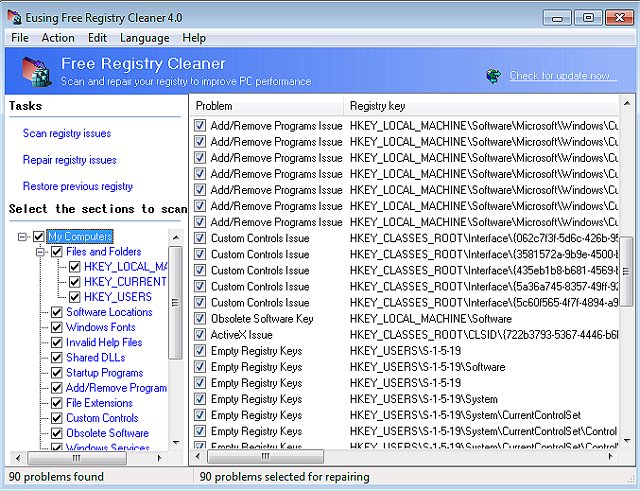Toggle the Shared DLLs checkbox

[x=57, y=357]
